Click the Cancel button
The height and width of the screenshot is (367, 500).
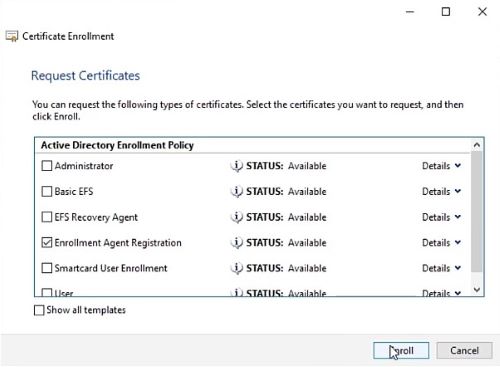click(x=464, y=351)
